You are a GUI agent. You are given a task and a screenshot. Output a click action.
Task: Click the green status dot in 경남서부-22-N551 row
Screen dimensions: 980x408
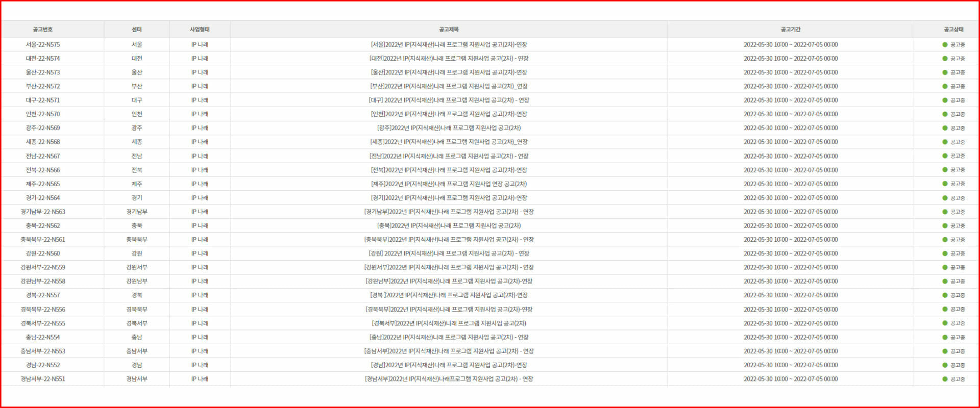945,379
